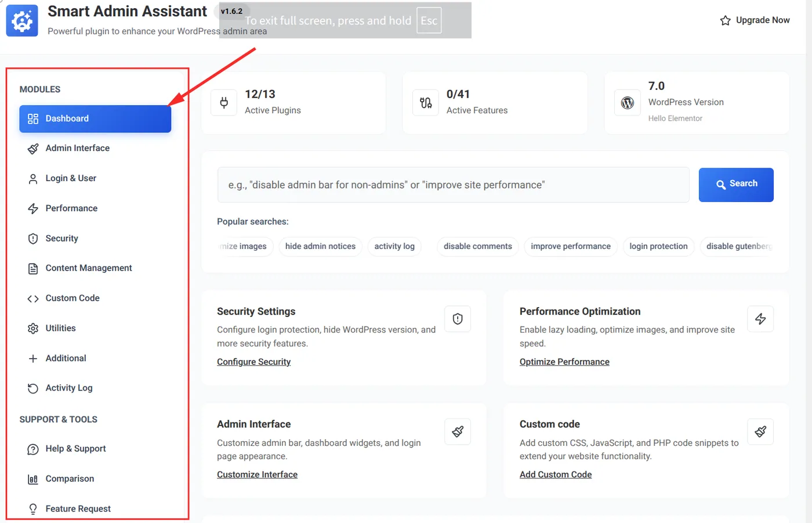Click the Comparison chart icon
This screenshot has height=523, width=812.
(33, 479)
